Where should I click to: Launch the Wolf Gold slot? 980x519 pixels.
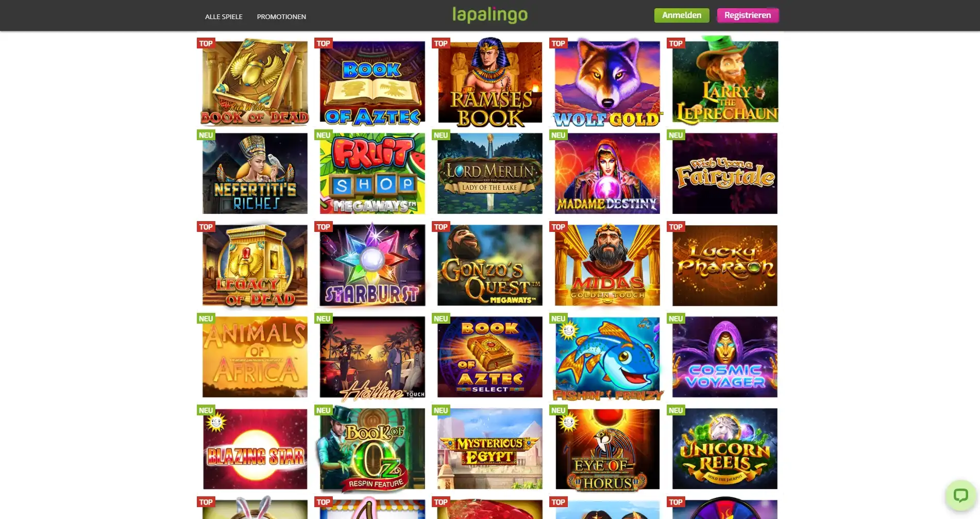(607, 82)
